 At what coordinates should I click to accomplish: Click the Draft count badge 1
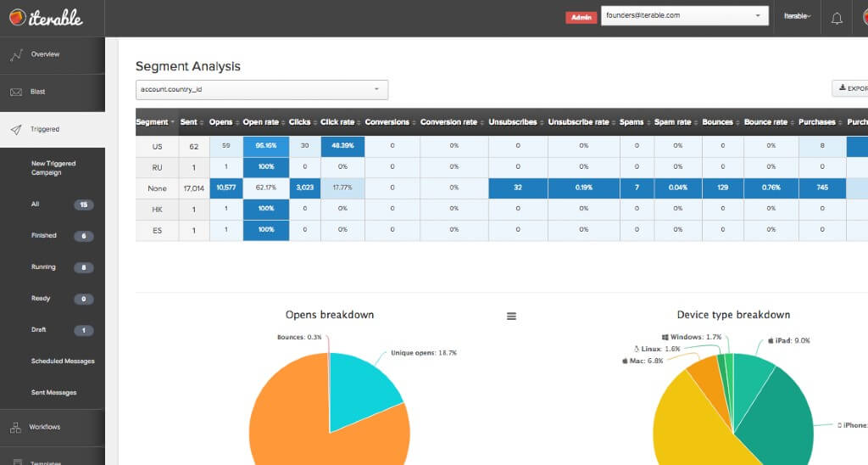pyautogui.click(x=84, y=330)
